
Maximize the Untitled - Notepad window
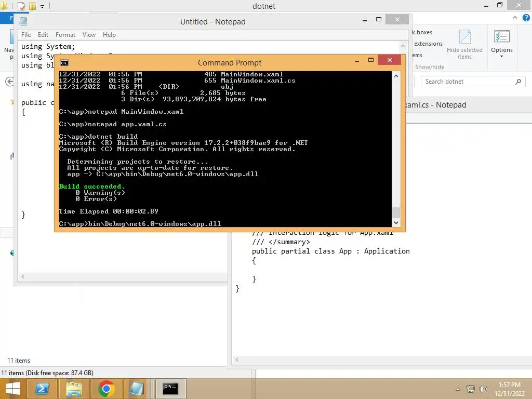click(379, 20)
